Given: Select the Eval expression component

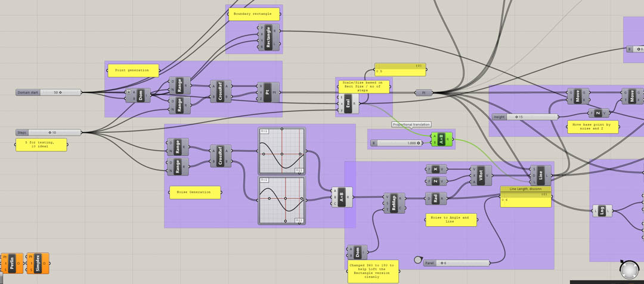Looking at the screenshot, I should click(348, 104).
